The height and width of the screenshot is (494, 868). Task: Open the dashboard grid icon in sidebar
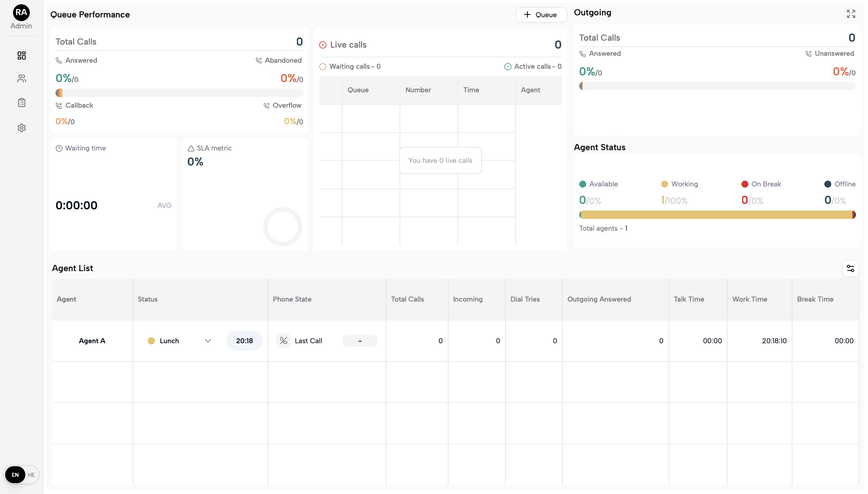tap(22, 55)
